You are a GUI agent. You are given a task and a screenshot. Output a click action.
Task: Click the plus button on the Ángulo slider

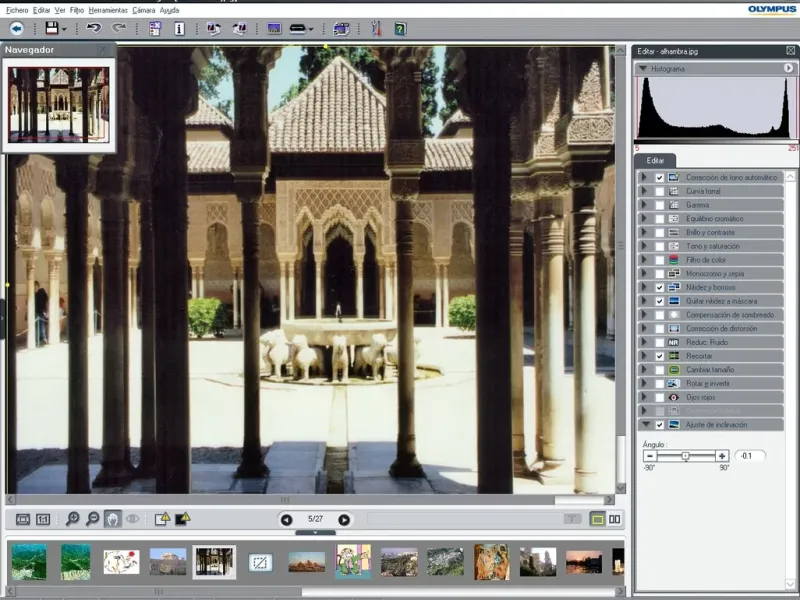pyautogui.click(x=722, y=456)
